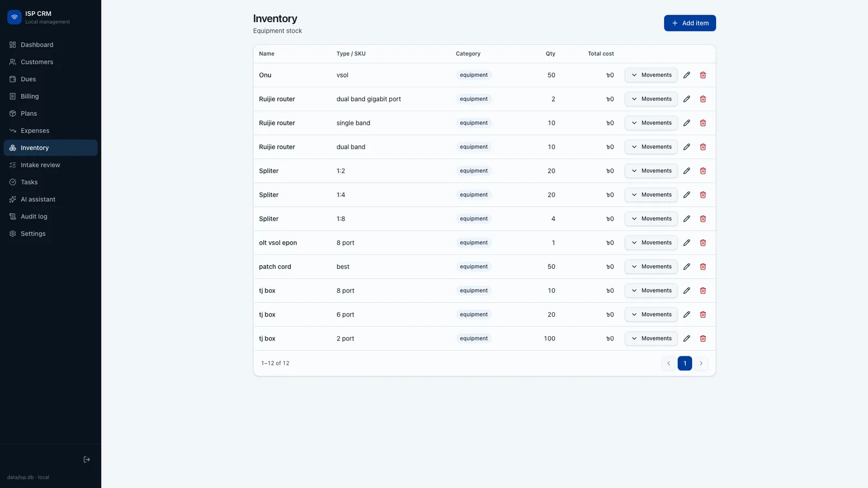868x488 pixels.
Task: Delete the Spliter 1:4 row
Action: [703, 195]
